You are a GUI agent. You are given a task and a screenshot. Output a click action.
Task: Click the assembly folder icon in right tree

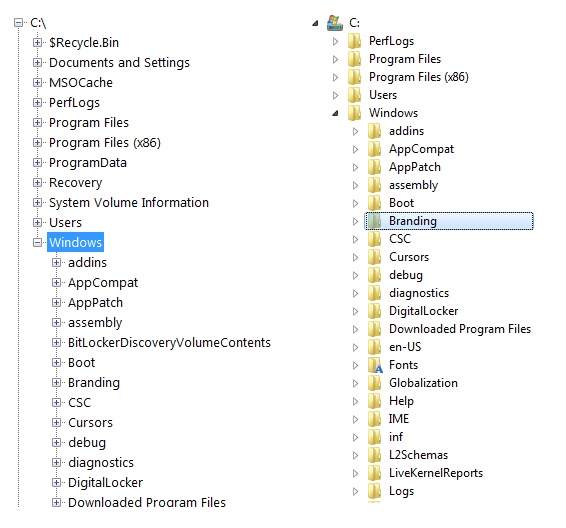(x=375, y=185)
